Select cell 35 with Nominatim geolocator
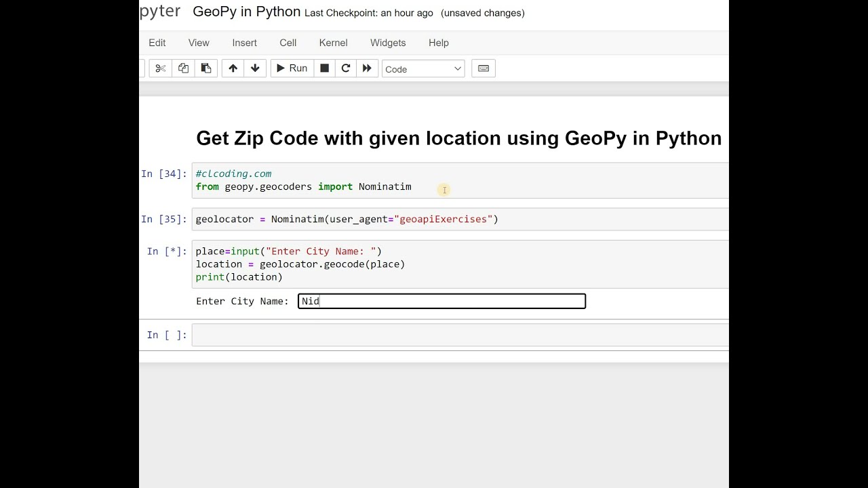 (x=460, y=219)
